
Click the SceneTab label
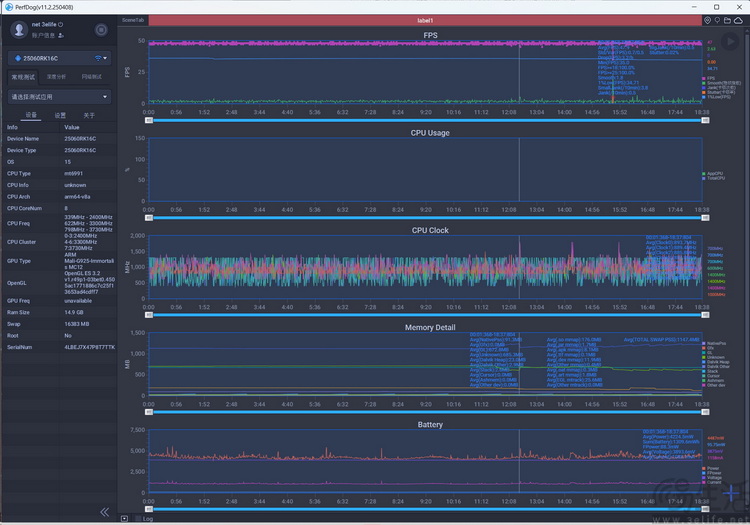133,20
